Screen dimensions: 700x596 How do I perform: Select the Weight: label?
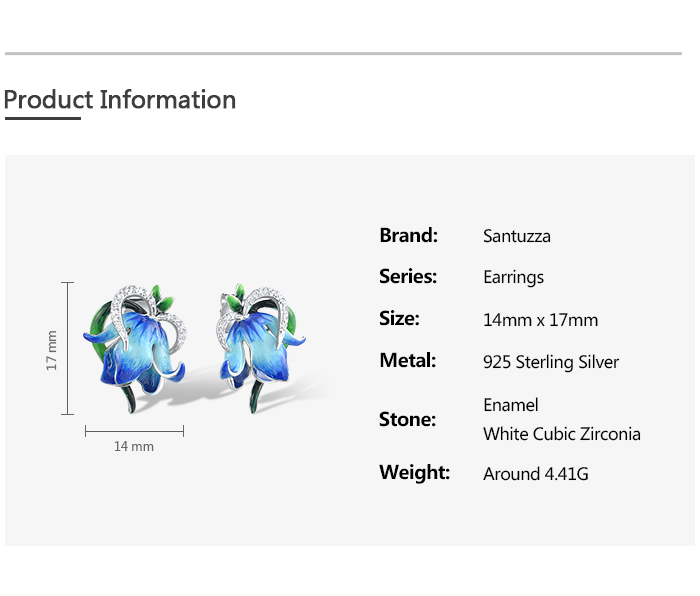[x=414, y=473]
